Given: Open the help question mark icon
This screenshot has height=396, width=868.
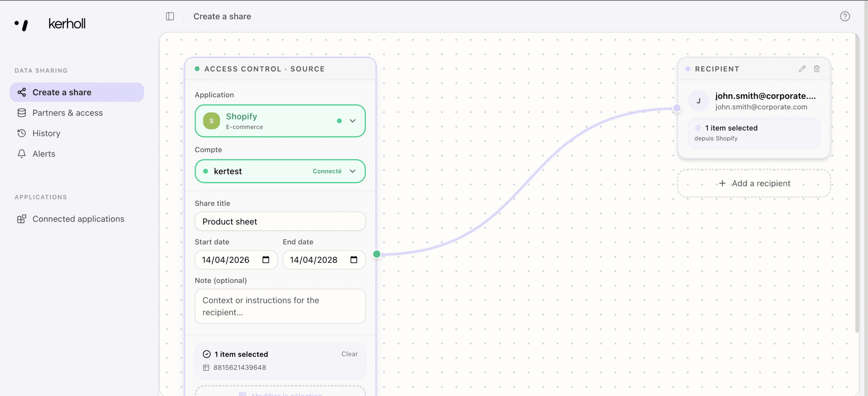Looking at the screenshot, I should 845,16.
